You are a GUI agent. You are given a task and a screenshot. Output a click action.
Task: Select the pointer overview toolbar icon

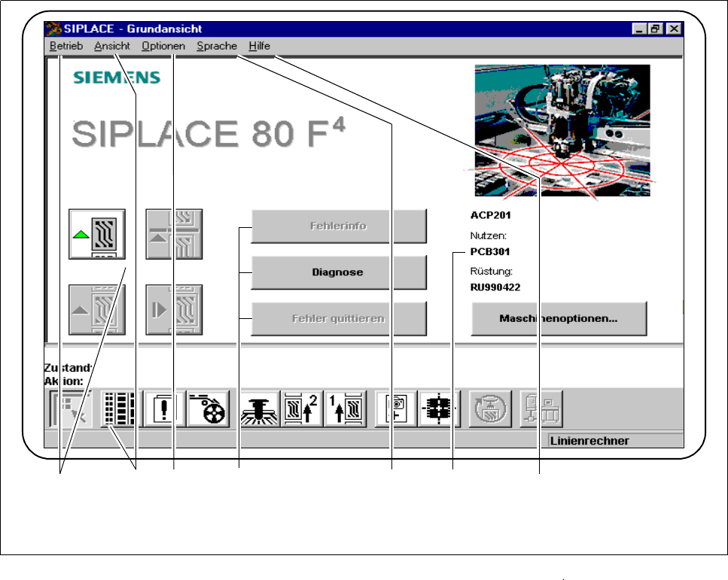coord(71,408)
